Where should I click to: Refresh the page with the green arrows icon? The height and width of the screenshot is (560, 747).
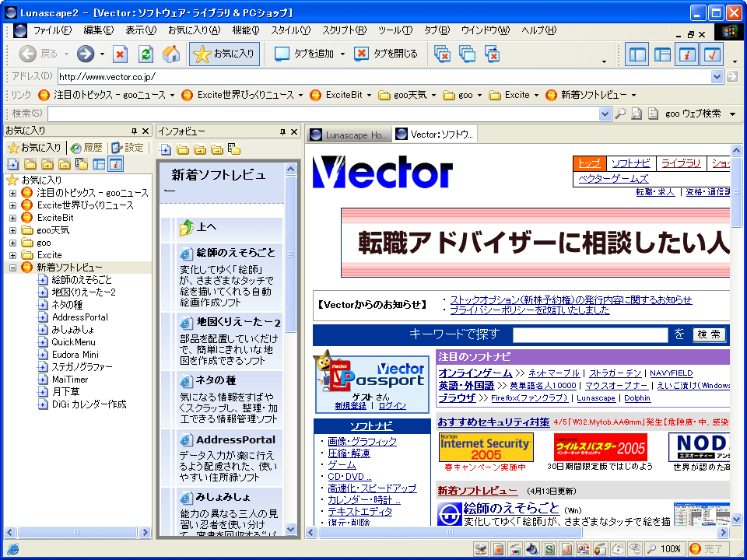(x=146, y=54)
